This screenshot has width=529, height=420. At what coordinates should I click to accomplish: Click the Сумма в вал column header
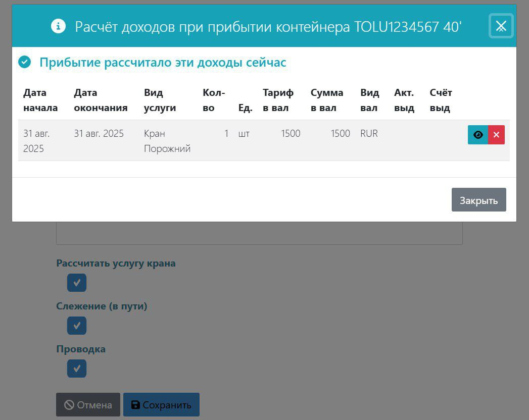click(x=327, y=100)
